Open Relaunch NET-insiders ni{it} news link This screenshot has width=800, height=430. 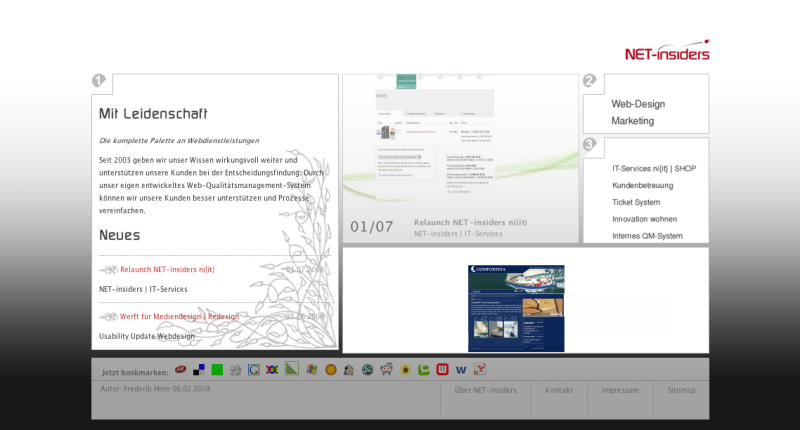point(167,269)
